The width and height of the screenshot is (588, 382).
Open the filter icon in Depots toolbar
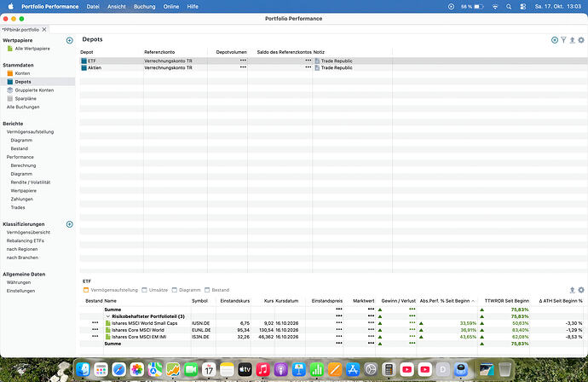coord(563,40)
